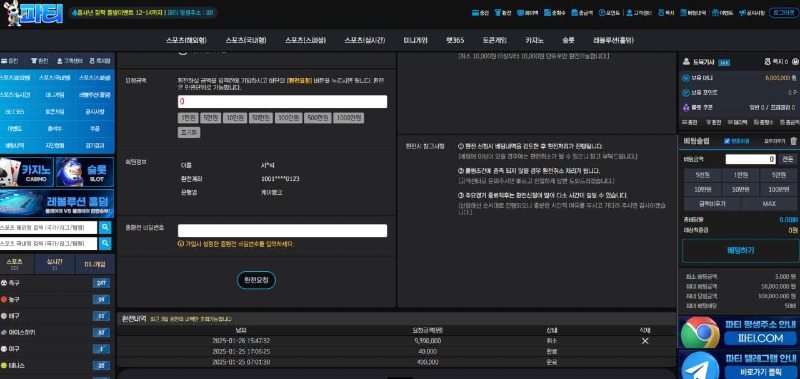This screenshot has height=379, width=800.
Task: Toggle the checkbox in betting slip header
Action: click(x=727, y=141)
